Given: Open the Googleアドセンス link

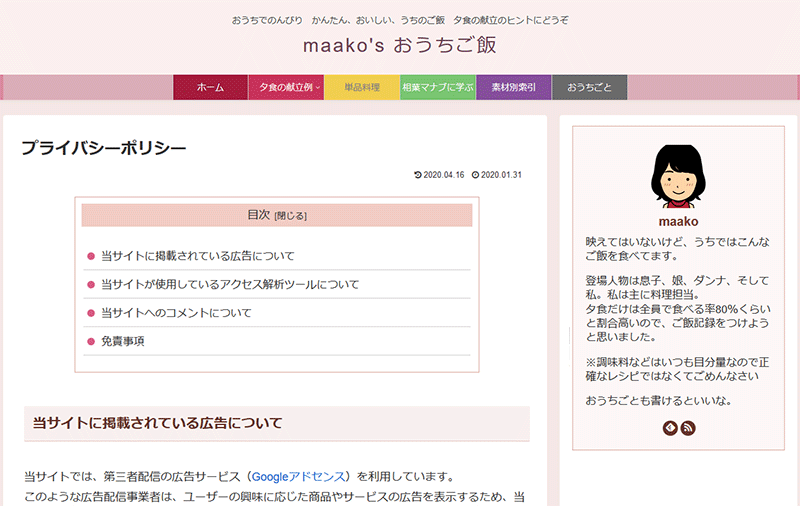Looking at the screenshot, I should coord(298,477).
